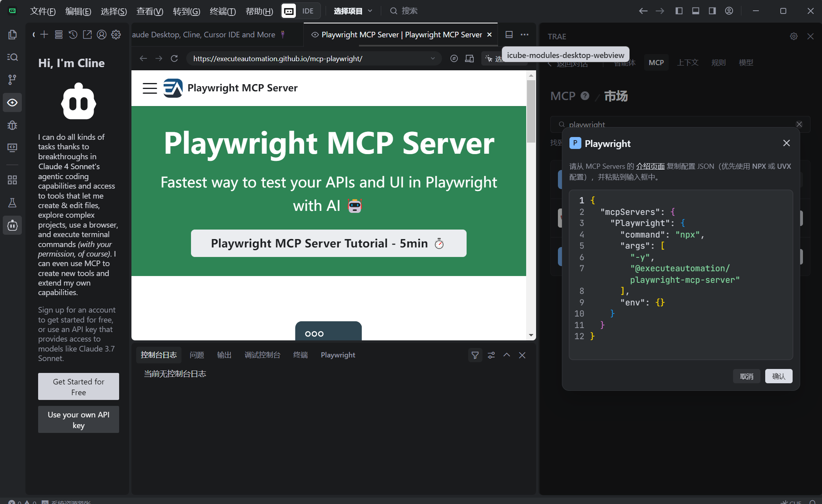This screenshot has width=822, height=504.
Task: Open the source control branch icon
Action: (12, 80)
